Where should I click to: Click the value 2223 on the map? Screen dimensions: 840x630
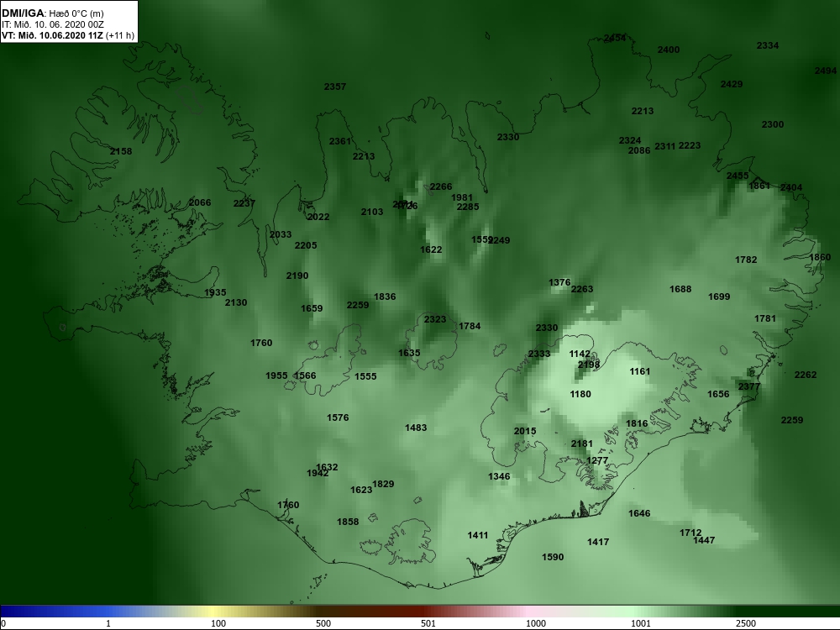pyautogui.click(x=690, y=145)
